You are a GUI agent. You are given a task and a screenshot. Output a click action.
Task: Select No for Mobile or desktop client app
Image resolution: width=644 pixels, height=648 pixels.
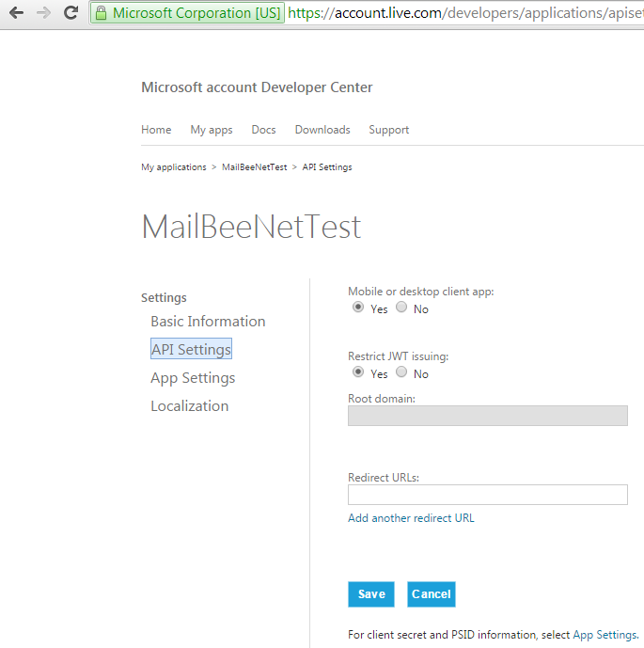401,307
